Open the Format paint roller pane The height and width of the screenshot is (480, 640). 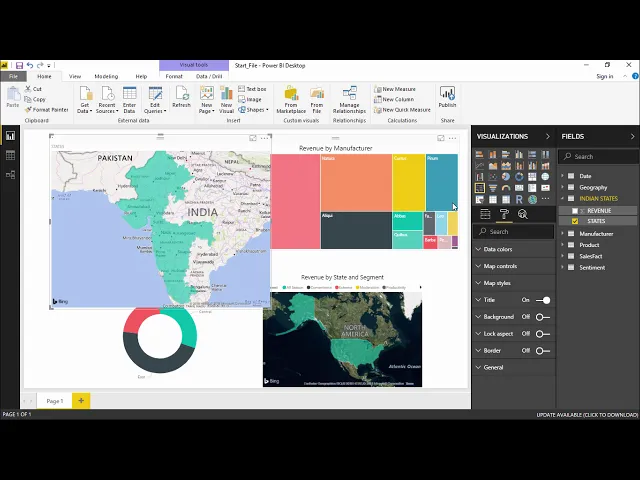tap(504, 214)
